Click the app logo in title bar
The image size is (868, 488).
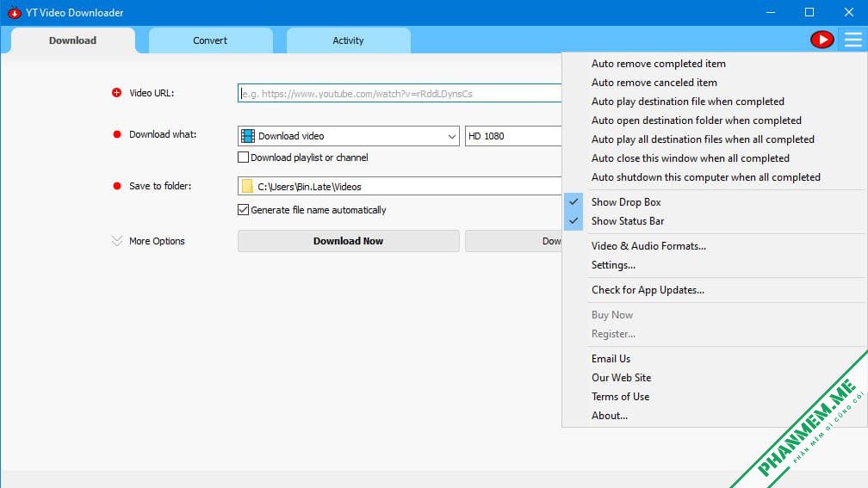pos(14,12)
